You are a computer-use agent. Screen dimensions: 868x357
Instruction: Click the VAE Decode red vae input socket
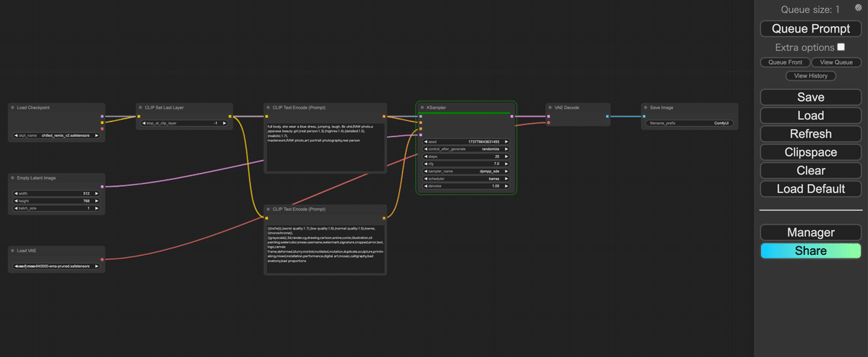(x=548, y=122)
